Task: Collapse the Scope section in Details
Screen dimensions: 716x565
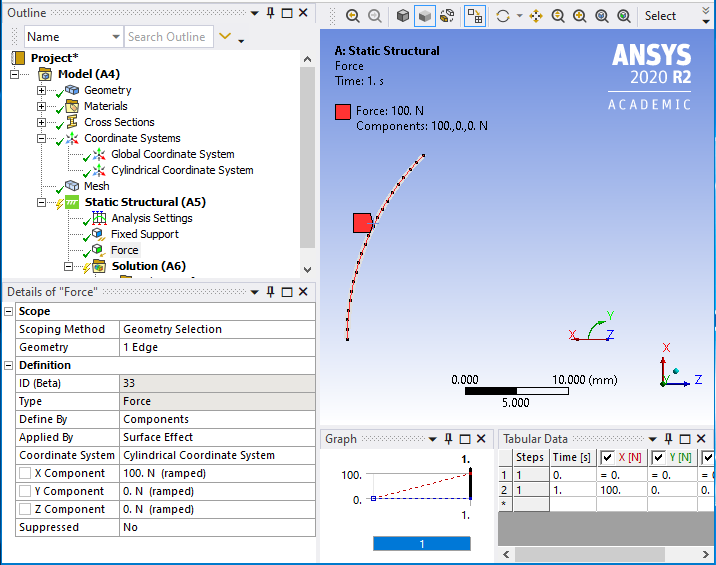Action: (x=8, y=312)
